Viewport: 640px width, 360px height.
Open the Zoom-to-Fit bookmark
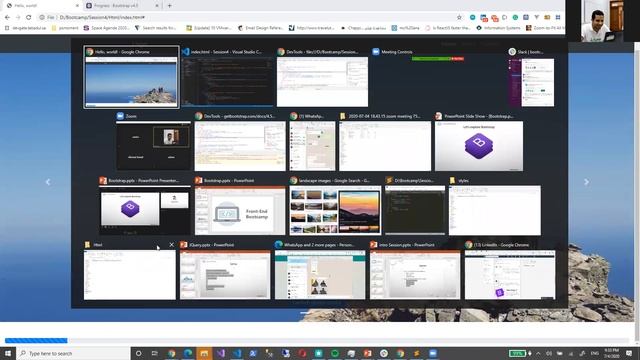click(545, 28)
